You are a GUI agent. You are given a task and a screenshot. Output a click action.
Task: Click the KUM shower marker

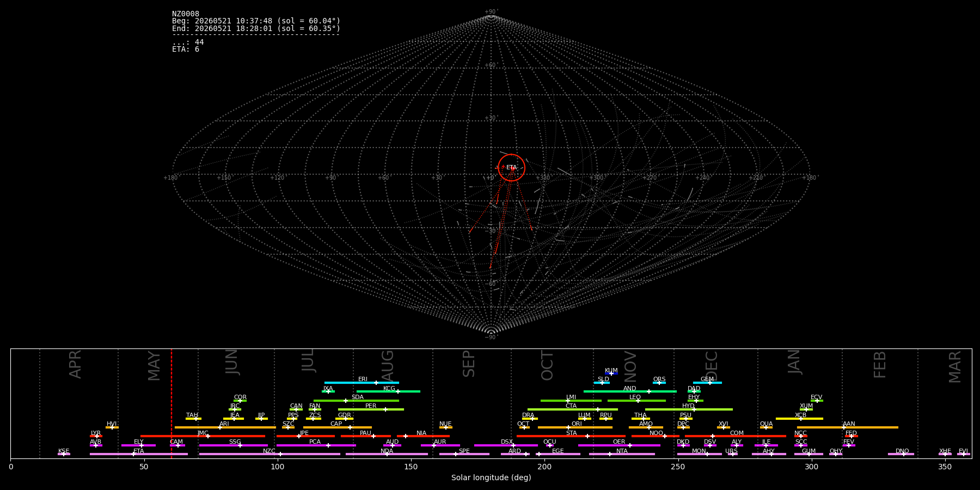(611, 373)
